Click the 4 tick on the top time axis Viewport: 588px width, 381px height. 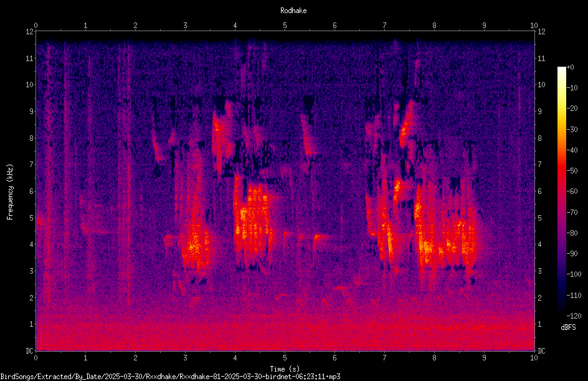[235, 26]
